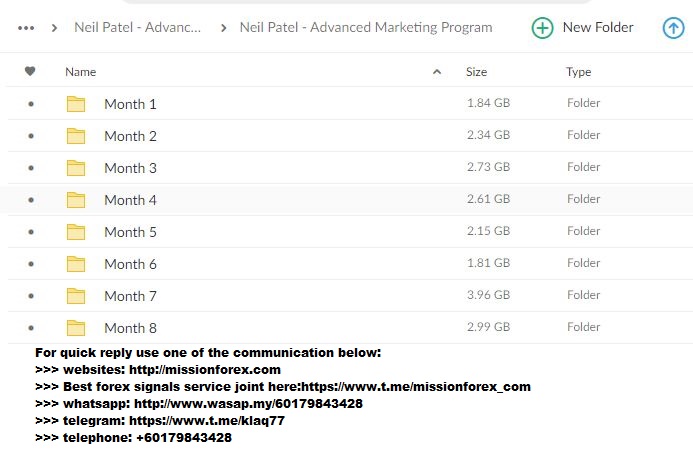Click the truncated 'Neil Patel - Advanc...' breadcrumb

137,27
